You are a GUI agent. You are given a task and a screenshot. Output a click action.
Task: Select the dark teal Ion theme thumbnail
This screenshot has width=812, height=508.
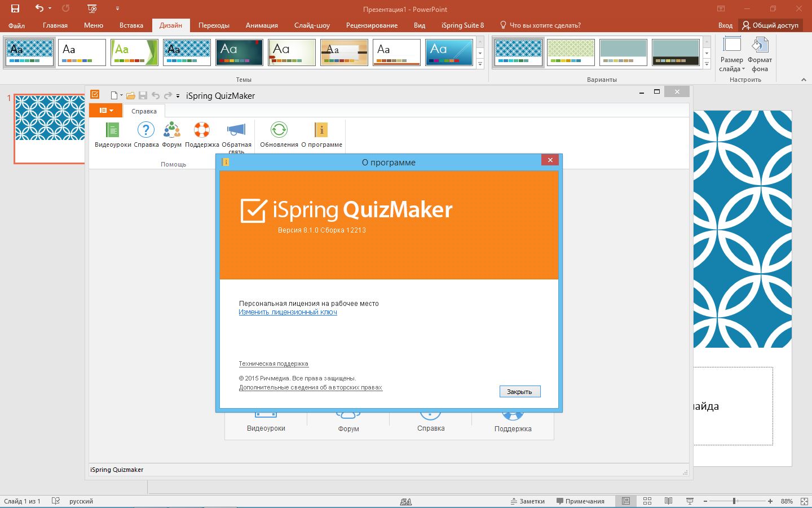point(239,52)
